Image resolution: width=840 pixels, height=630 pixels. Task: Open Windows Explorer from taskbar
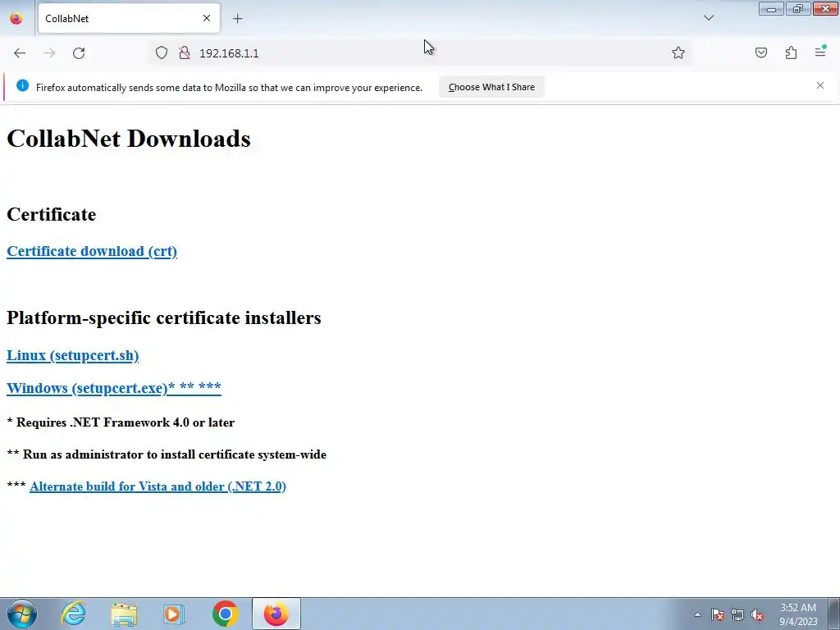point(124,614)
